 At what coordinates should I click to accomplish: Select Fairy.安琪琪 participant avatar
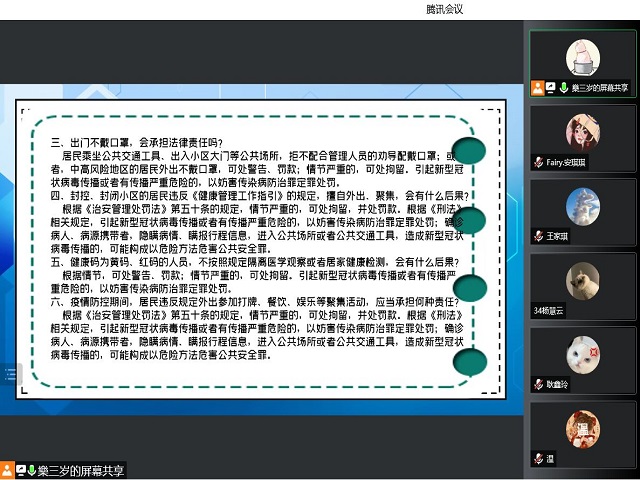pyautogui.click(x=583, y=132)
